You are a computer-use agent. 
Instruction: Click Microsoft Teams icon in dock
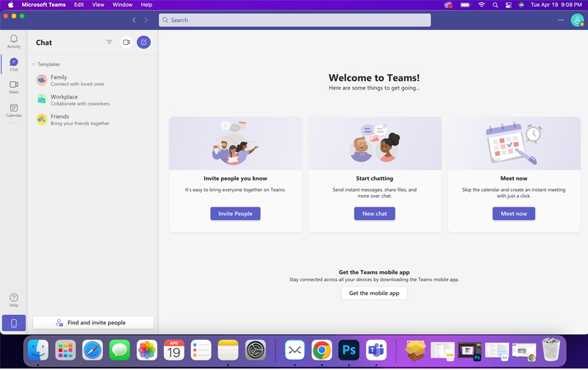[x=376, y=350]
